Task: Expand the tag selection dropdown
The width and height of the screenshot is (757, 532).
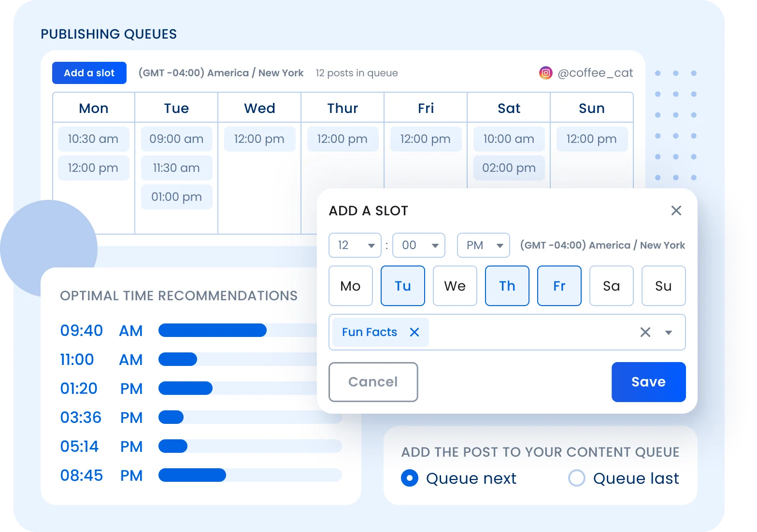Action: 669,332
